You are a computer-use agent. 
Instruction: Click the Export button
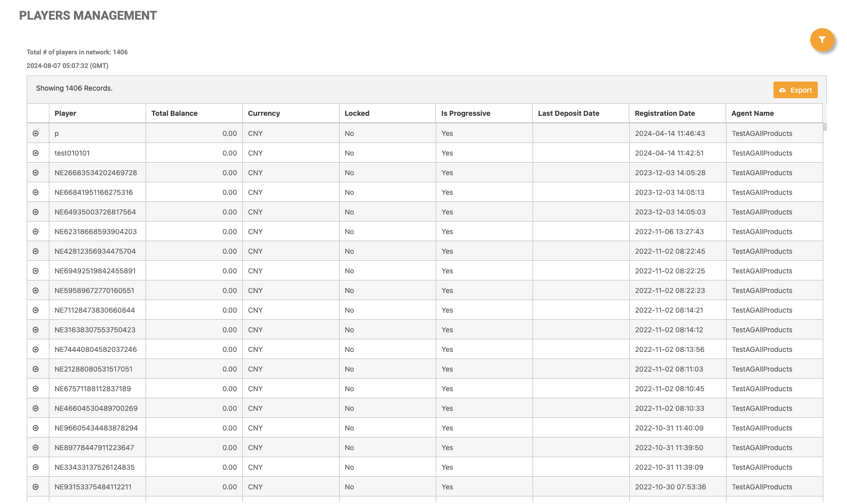(795, 90)
